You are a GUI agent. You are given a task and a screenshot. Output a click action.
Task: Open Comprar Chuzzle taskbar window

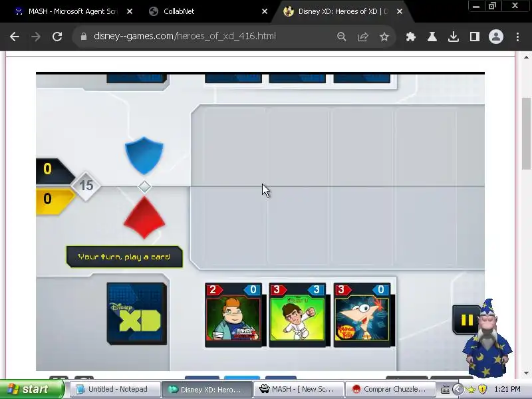(x=390, y=389)
